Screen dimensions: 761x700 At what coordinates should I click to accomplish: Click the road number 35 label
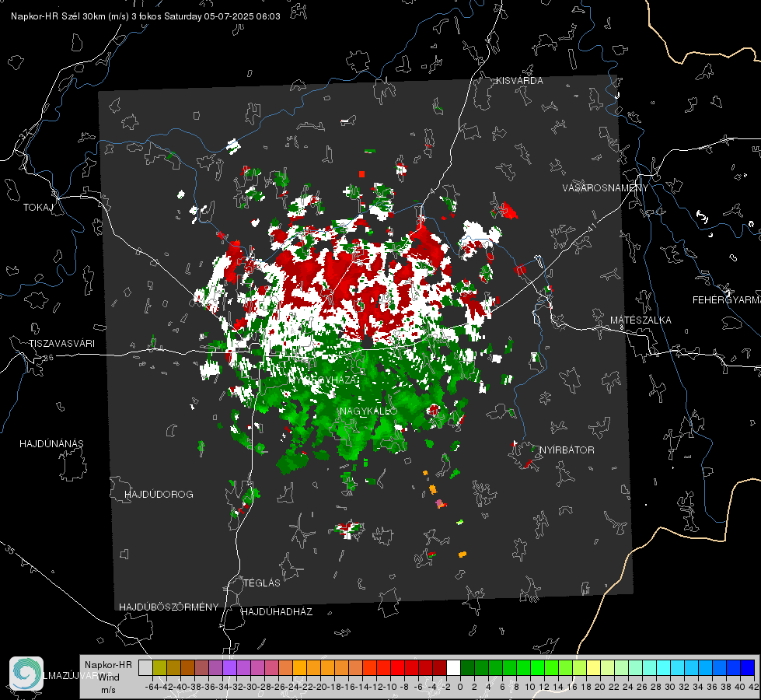point(10,550)
